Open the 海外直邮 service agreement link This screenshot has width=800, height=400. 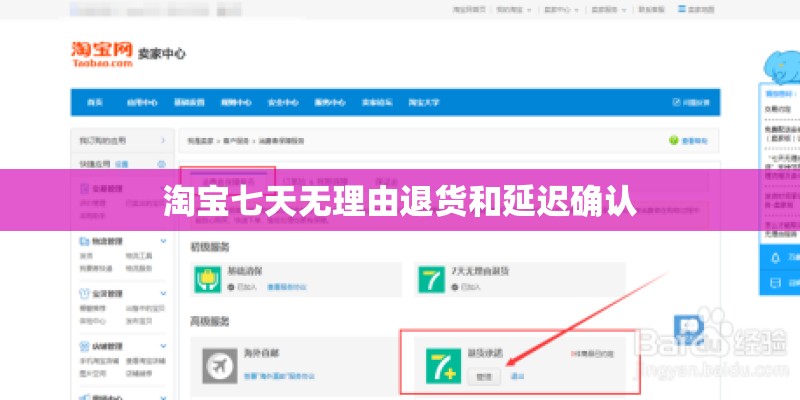pos(279,377)
